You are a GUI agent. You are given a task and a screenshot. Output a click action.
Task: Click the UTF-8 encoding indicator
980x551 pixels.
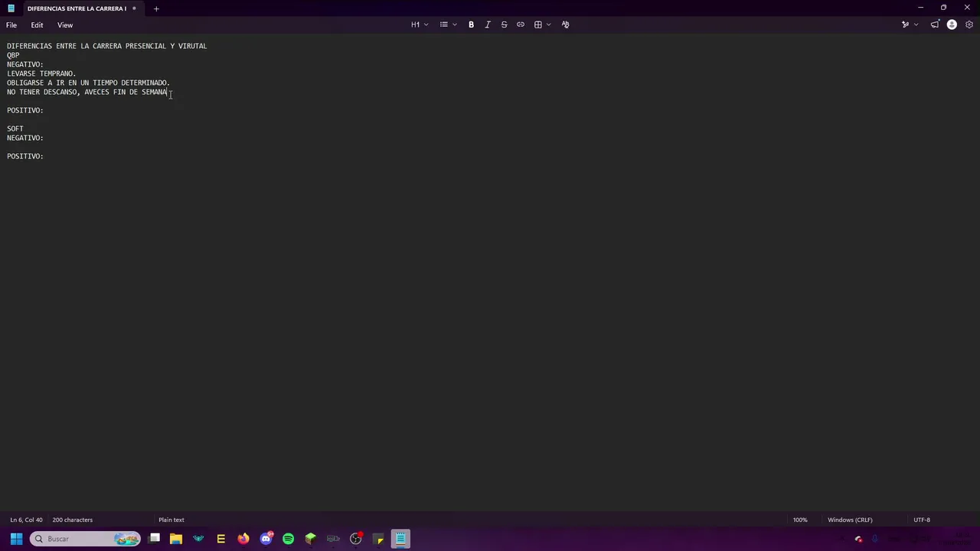(x=922, y=520)
